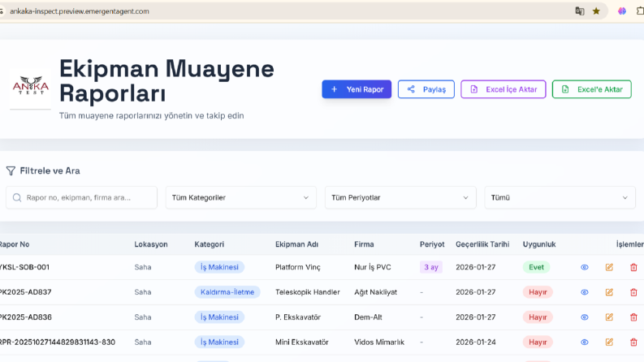View report YKSL-SOB-001 with the eye icon
644x362 pixels.
[585, 267]
